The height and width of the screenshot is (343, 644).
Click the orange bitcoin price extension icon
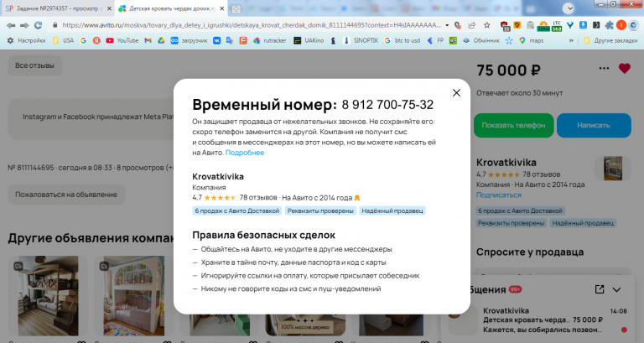pos(543,26)
